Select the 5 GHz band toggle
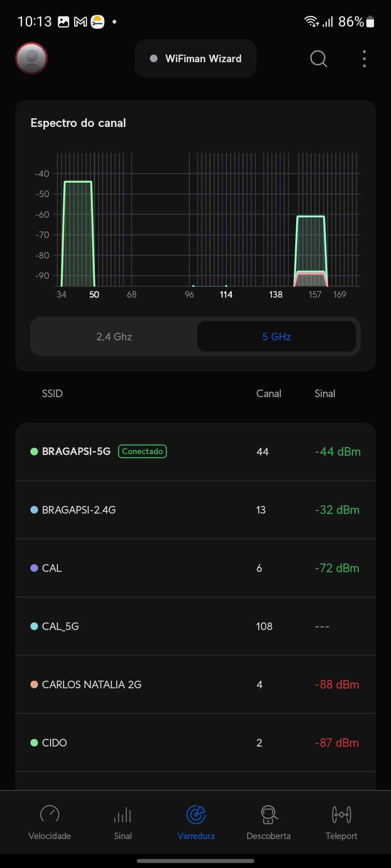Viewport: 391px width, 868px height. point(277,337)
